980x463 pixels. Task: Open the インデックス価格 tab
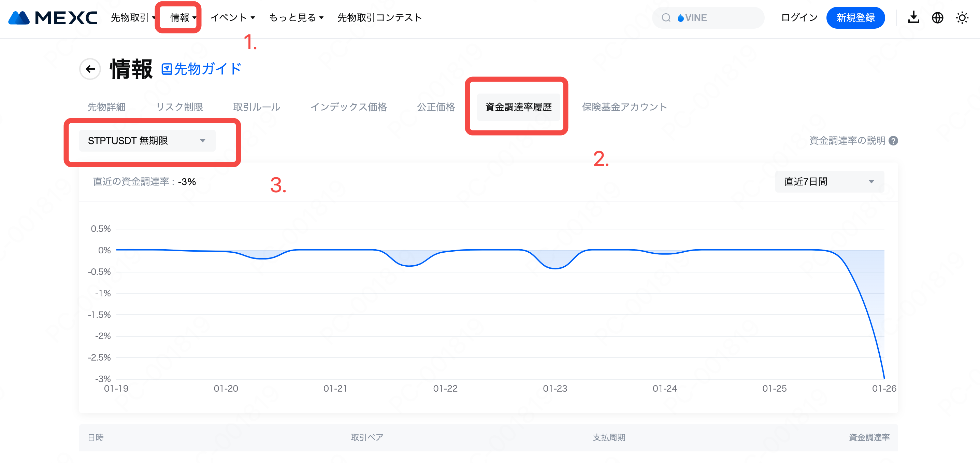tap(348, 107)
